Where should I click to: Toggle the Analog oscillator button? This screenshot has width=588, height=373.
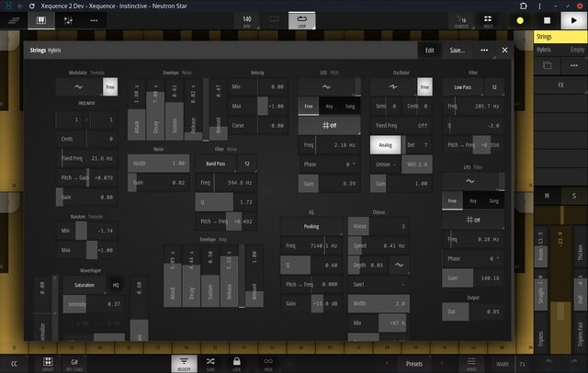386,145
